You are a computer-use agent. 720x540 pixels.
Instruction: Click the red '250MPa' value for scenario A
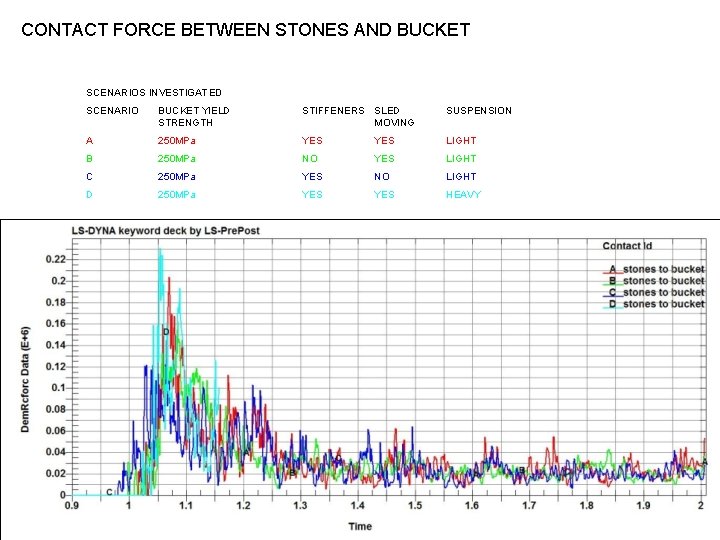176,141
